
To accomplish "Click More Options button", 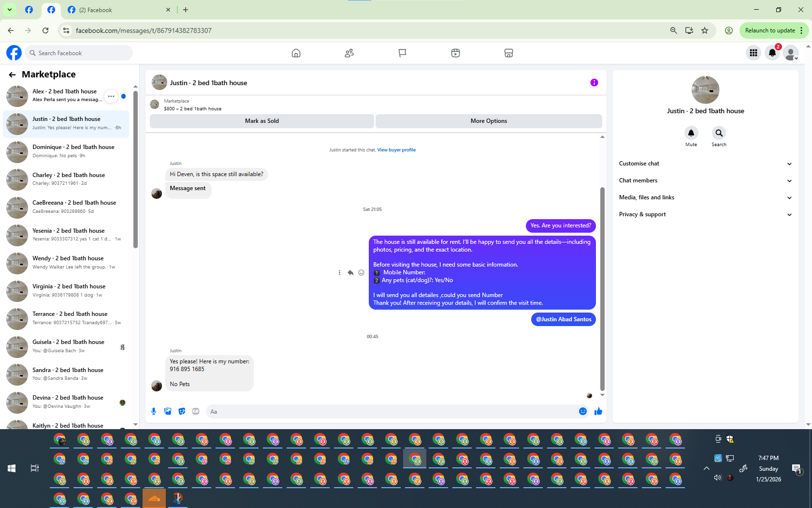I will 489,121.
